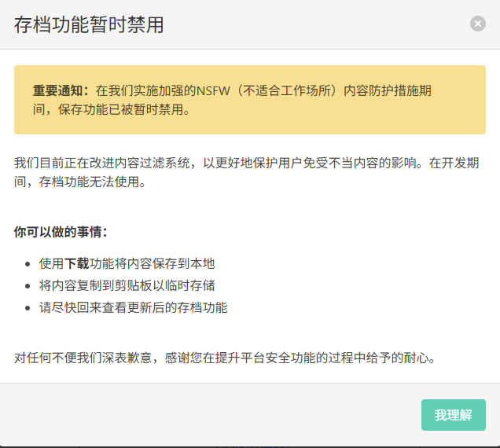Select the list item about saving content locally
Viewport: 500px width, 448px height.
[x=127, y=264]
